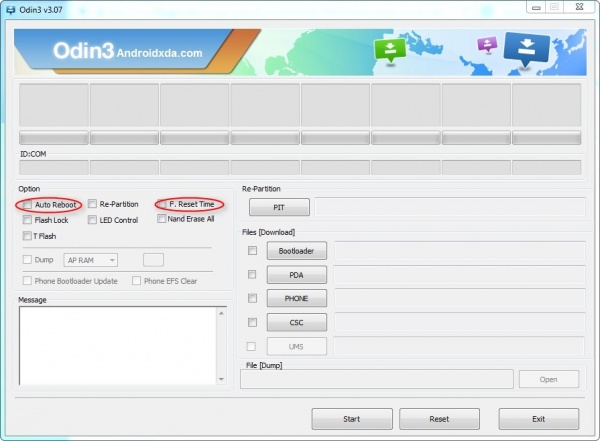The height and width of the screenshot is (441, 600).
Task: Click the UMS file button
Action: [297, 346]
